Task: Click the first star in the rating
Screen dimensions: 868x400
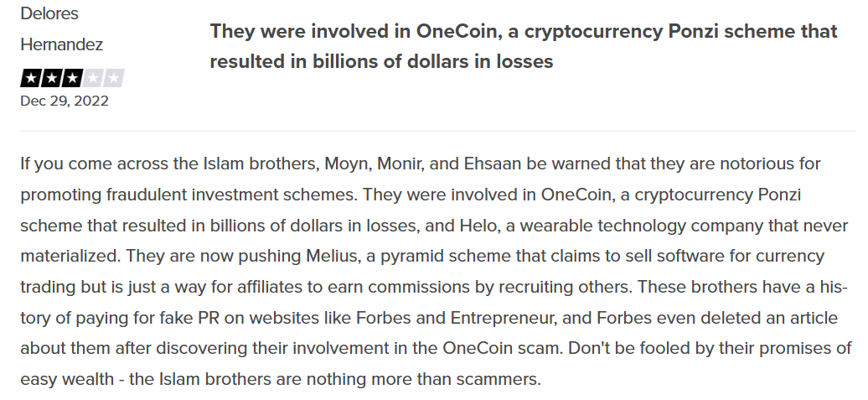Action: click(x=30, y=79)
